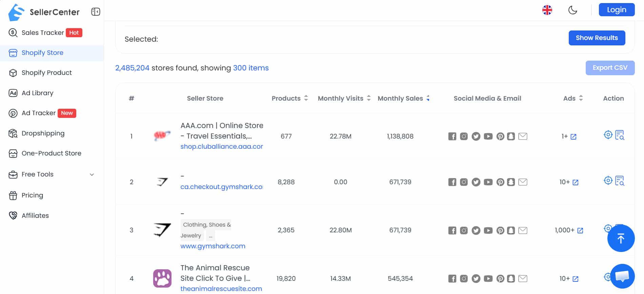The image size is (644, 294).
Task: Click email icon for www.gymshark.com row
Action: [x=523, y=231]
